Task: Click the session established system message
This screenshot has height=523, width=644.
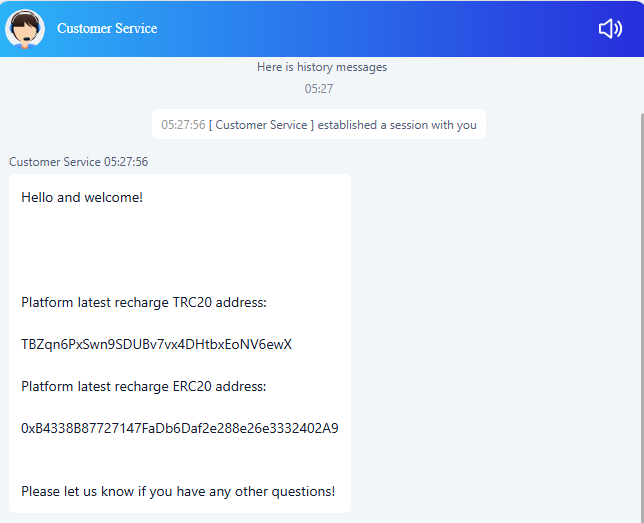Action: coord(319,124)
